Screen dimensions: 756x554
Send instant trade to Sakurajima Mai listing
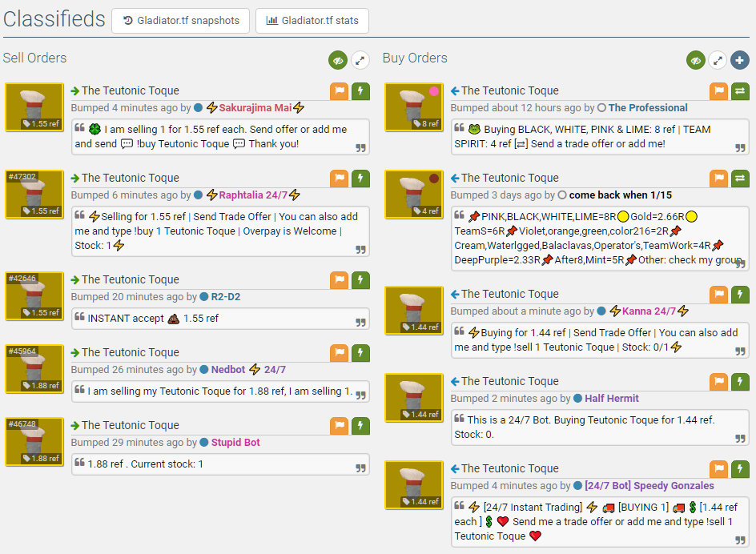[360, 91]
